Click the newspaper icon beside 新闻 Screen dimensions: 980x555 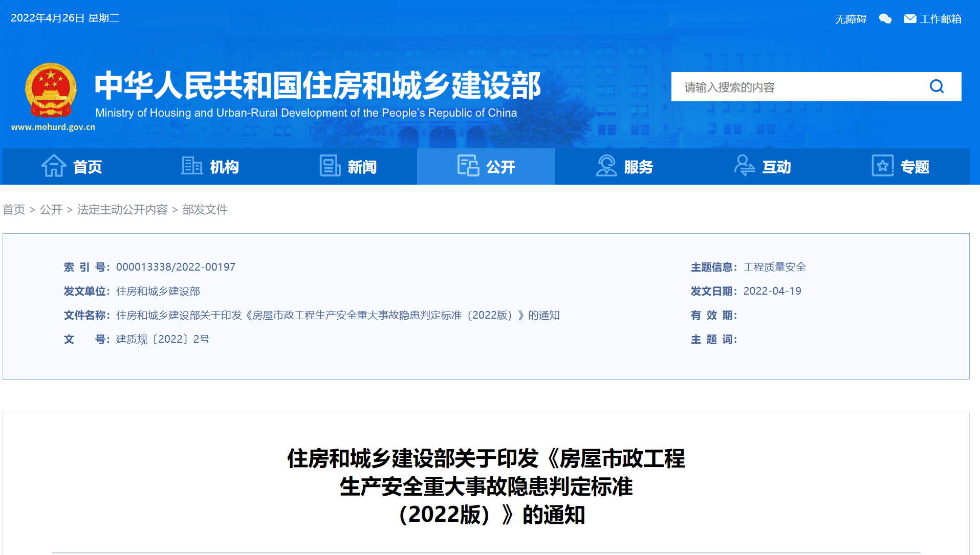point(330,166)
